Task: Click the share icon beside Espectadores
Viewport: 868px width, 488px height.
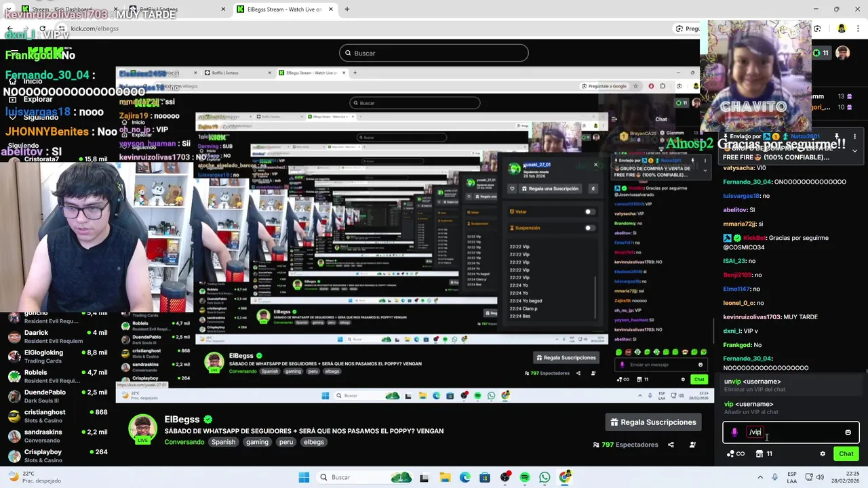Action: click(x=671, y=445)
